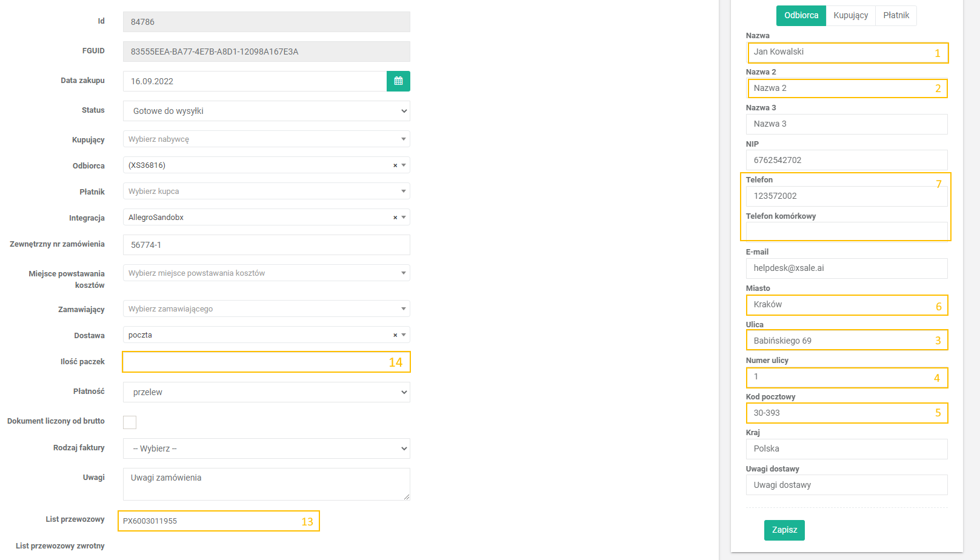Open the Płatnik dropdown on the form
The height and width of the screenshot is (560, 980).
click(x=266, y=192)
